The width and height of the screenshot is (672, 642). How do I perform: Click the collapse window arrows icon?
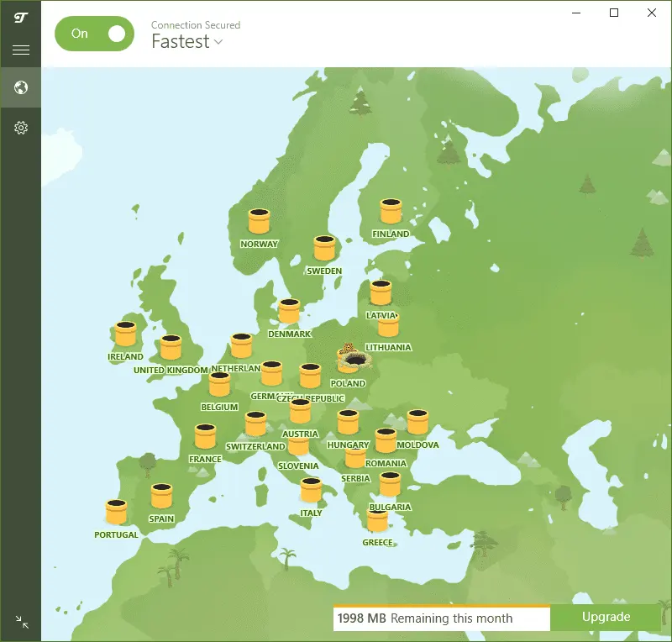pyautogui.click(x=22, y=623)
